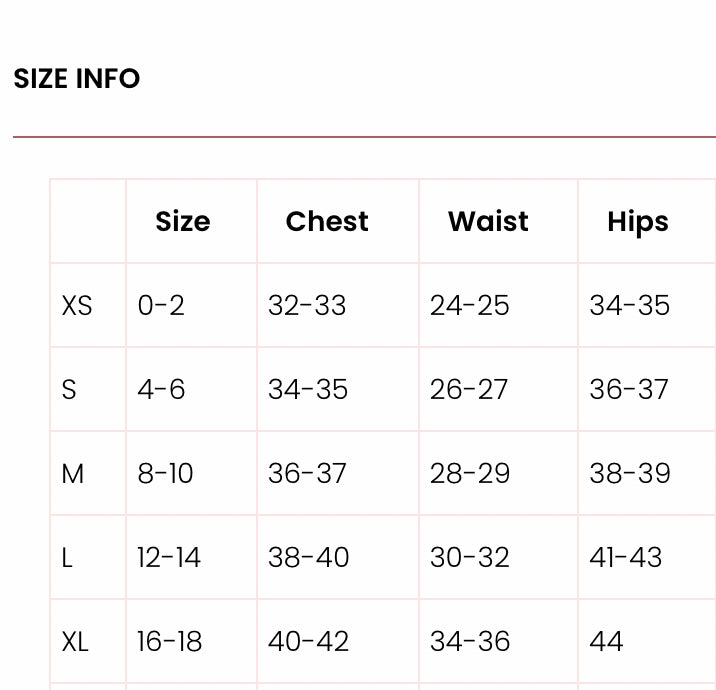Click the 38-39 hips measurement cell

click(630, 473)
